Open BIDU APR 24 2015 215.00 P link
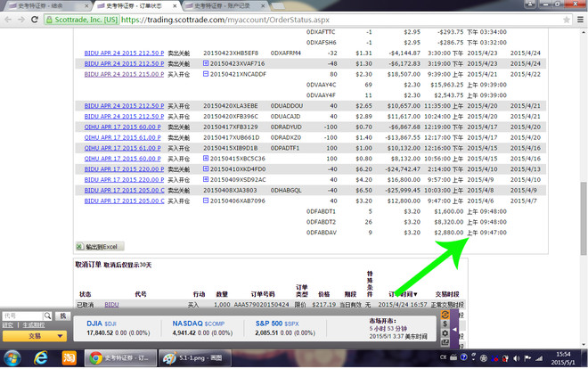Viewport: 588px width, 369px height. point(124,74)
